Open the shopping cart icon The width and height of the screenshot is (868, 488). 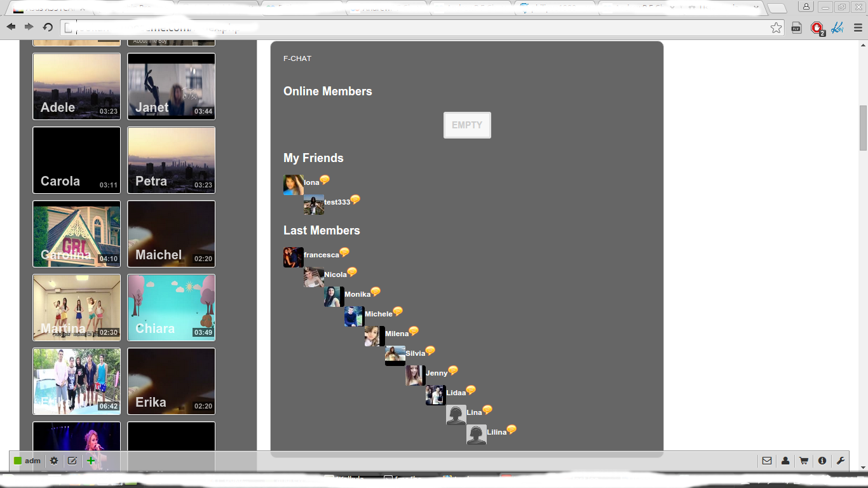point(804,461)
